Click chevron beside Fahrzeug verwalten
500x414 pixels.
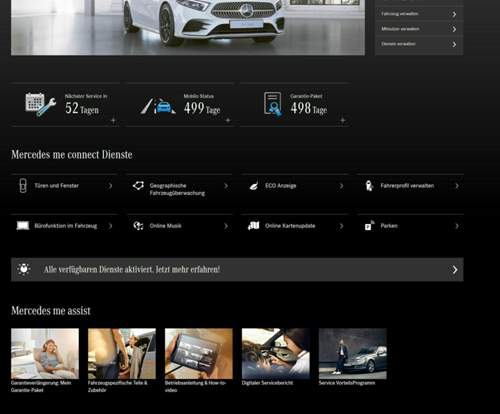coord(454,14)
